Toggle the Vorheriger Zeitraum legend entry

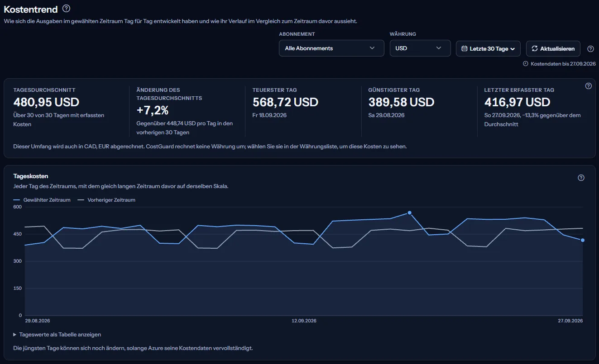click(x=106, y=200)
